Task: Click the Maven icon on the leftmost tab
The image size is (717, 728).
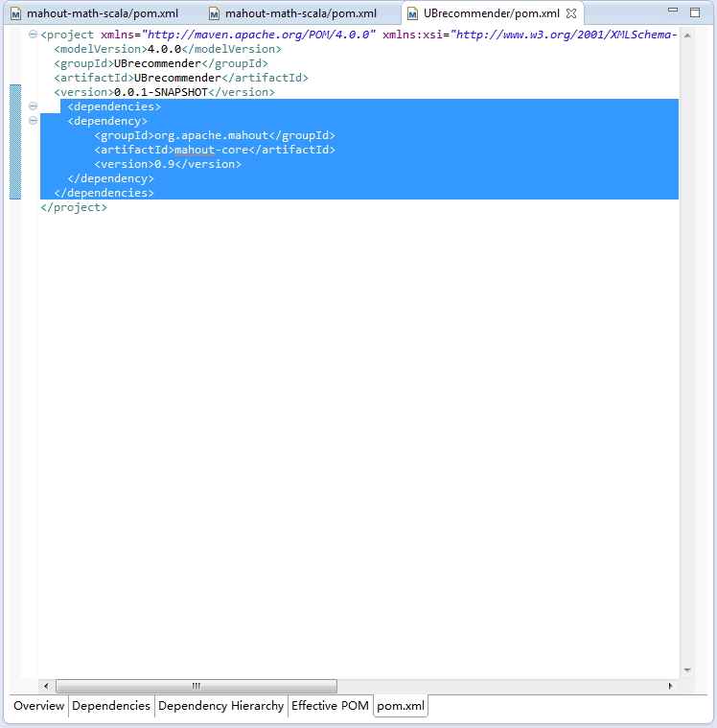Action: point(15,14)
